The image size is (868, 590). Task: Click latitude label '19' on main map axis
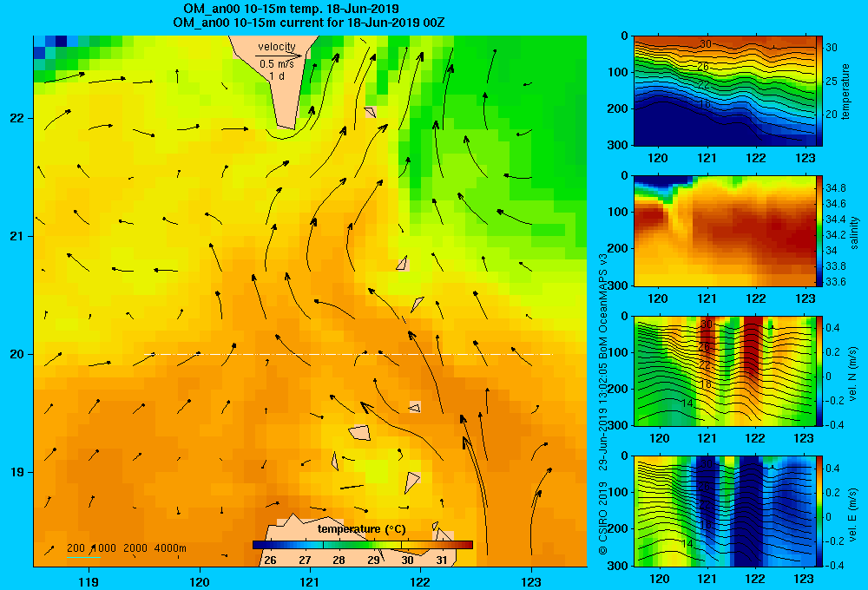pyautogui.click(x=16, y=472)
